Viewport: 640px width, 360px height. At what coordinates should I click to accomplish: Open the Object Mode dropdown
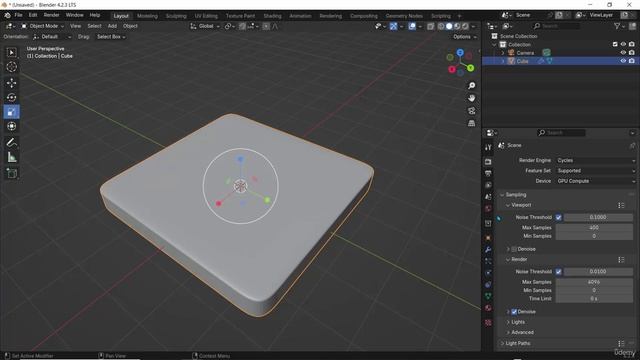(42, 26)
